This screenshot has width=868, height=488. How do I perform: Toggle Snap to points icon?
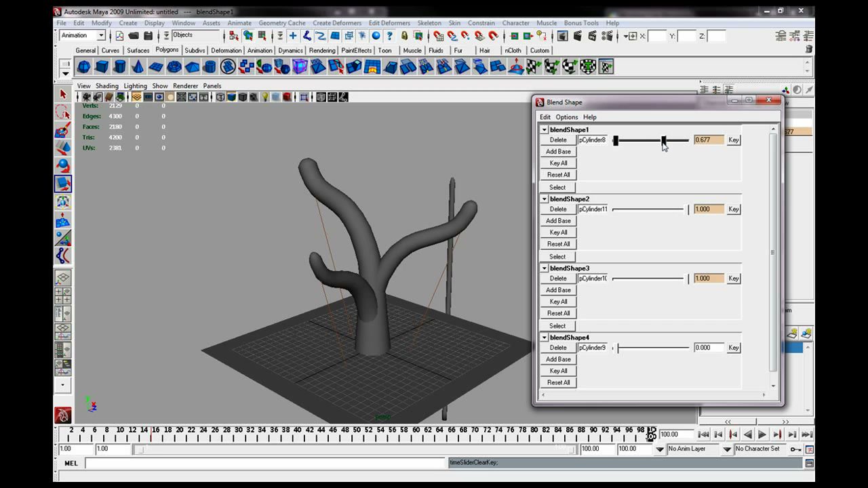[465, 36]
